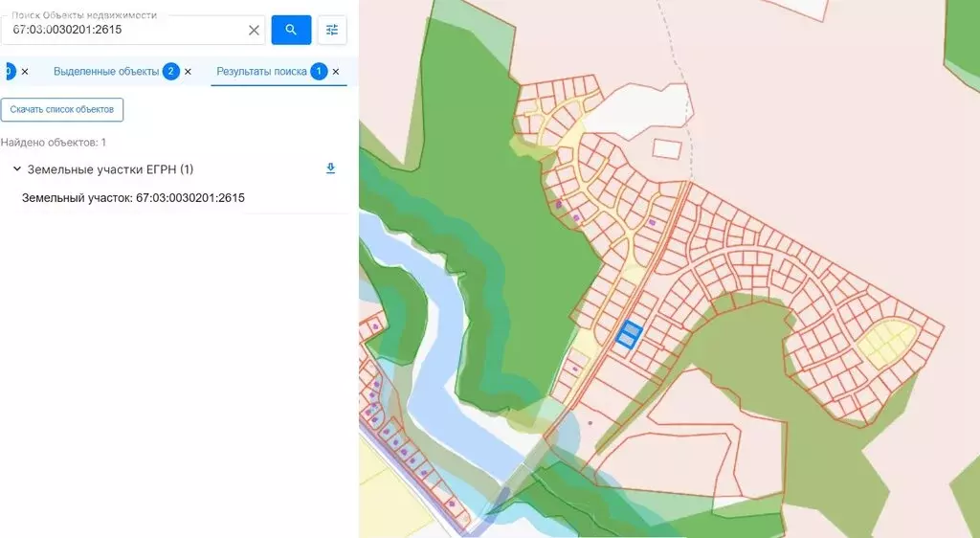Click the blue badge on Выделенные объекты tab
The image size is (980, 538).
pyautogui.click(x=171, y=72)
